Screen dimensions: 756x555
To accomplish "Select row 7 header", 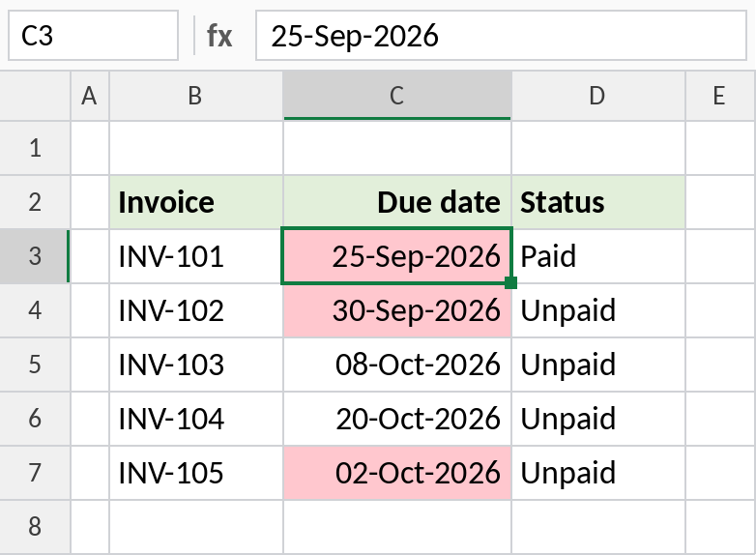I will coord(35,472).
